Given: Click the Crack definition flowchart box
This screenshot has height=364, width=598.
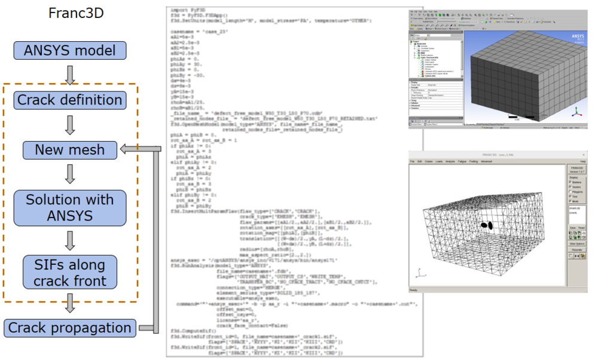Looking at the screenshot, I should (70, 100).
